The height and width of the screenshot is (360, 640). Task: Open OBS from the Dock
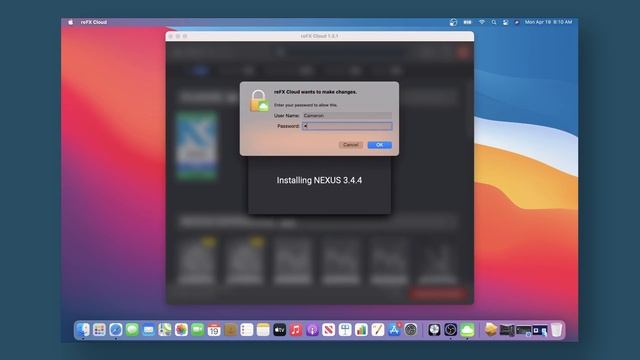[x=451, y=329]
